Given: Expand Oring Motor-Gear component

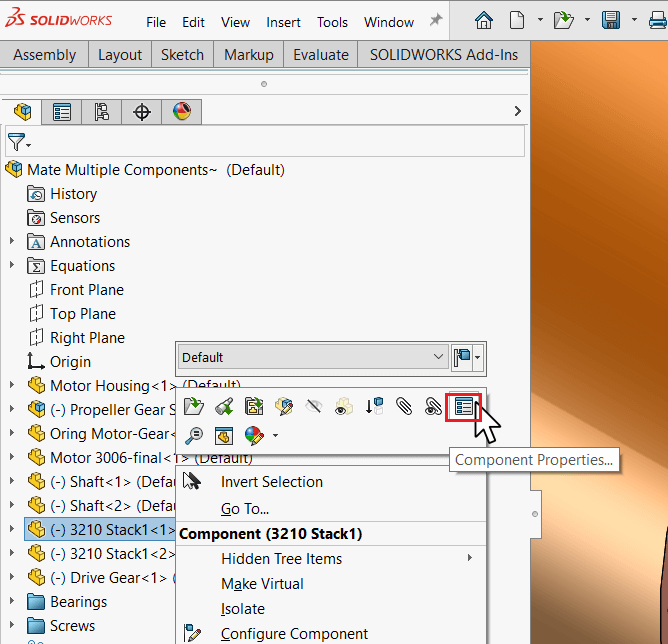Looking at the screenshot, I should coord(12,433).
